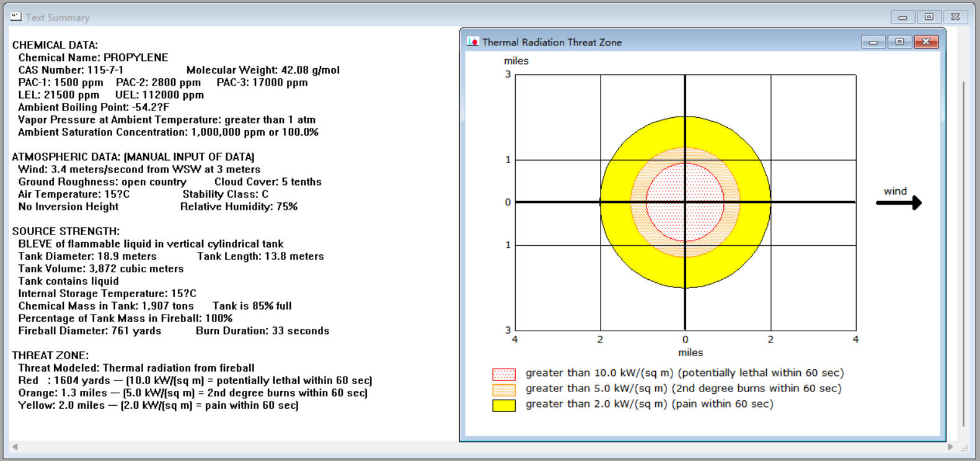Click the 'SOURCE STRENGTH:' heading

(x=66, y=231)
